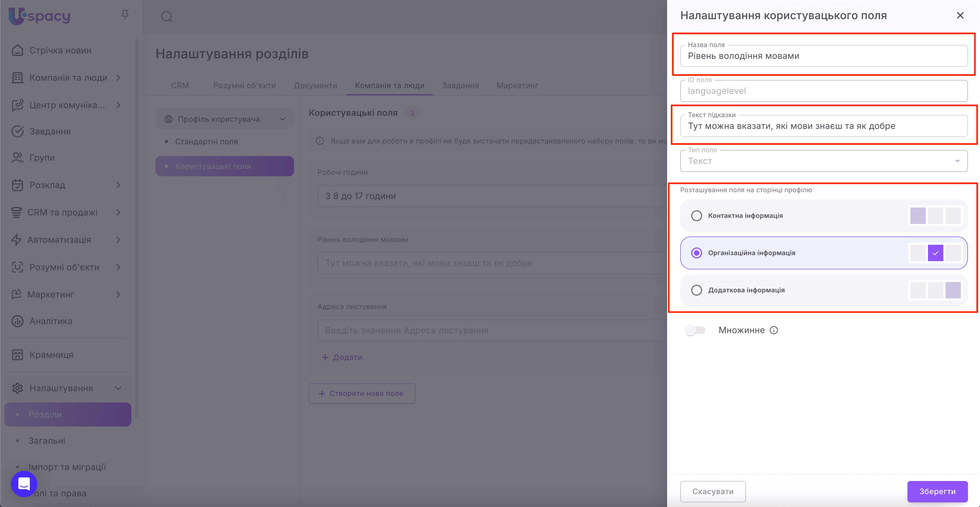Screen dimensions: 980x507
Task: Collapse the Профіль користувача dropdown
Action: coord(282,119)
